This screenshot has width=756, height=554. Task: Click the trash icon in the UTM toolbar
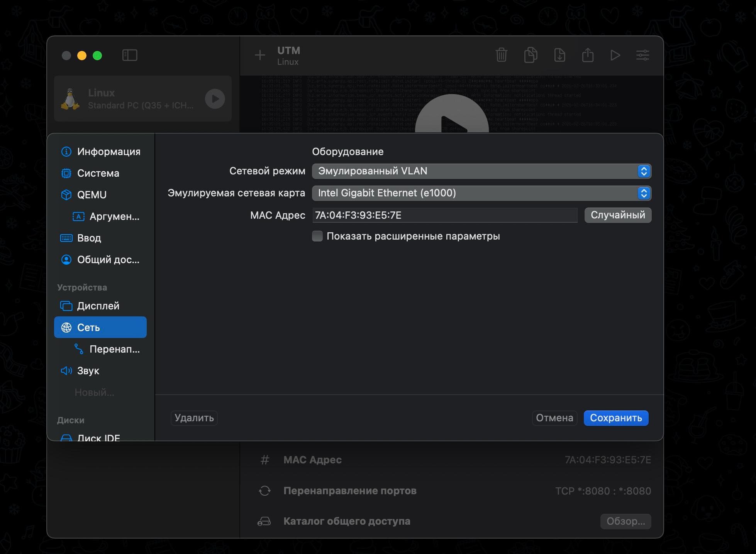[x=501, y=55]
